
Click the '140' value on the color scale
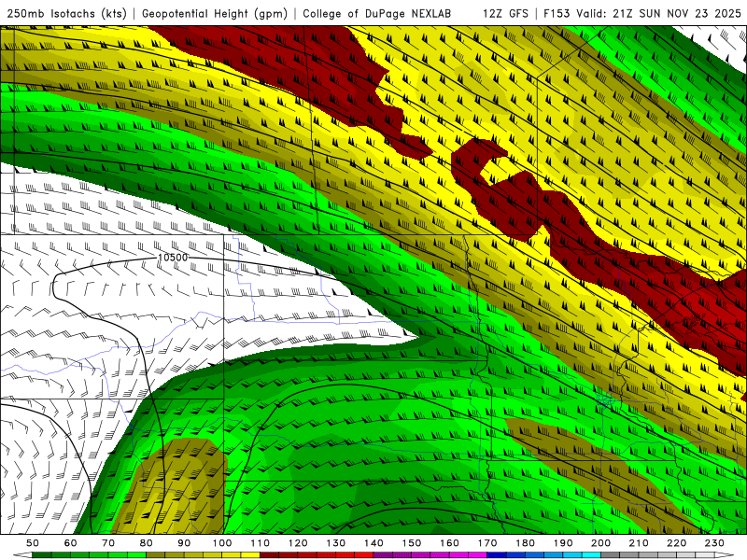click(x=373, y=543)
